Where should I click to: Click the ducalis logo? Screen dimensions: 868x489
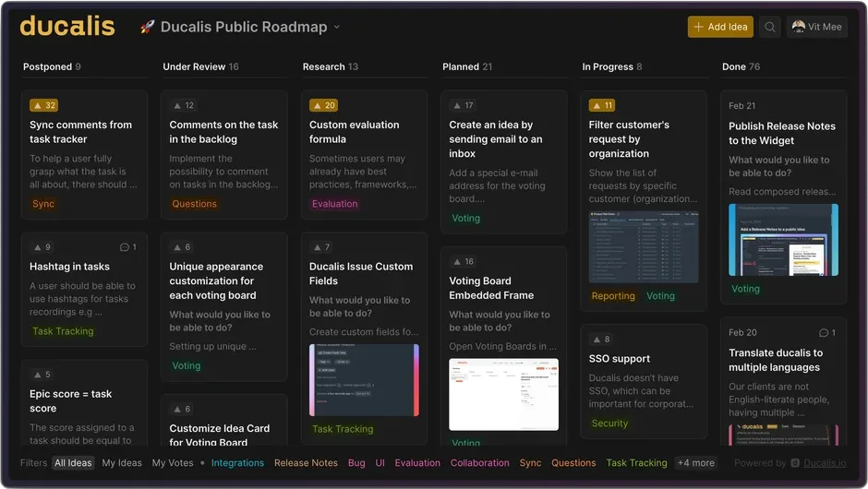pyautogui.click(x=67, y=26)
